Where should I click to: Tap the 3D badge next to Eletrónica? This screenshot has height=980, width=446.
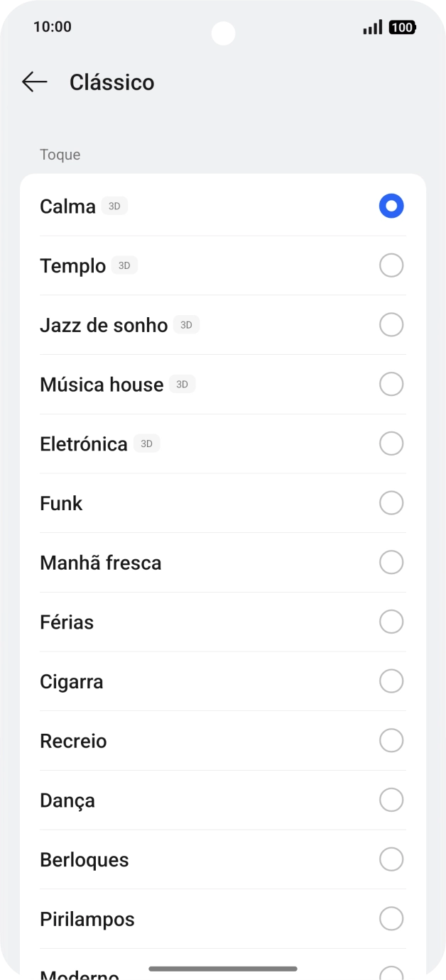pos(147,444)
